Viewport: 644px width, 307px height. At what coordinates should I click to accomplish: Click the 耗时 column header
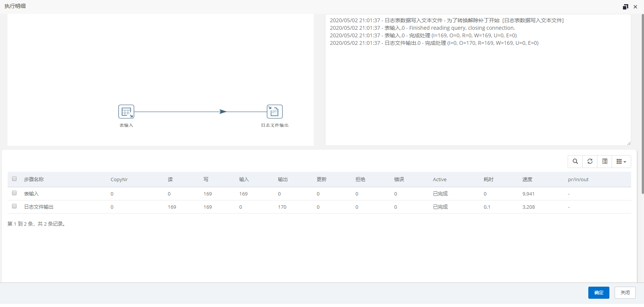[x=488, y=179]
